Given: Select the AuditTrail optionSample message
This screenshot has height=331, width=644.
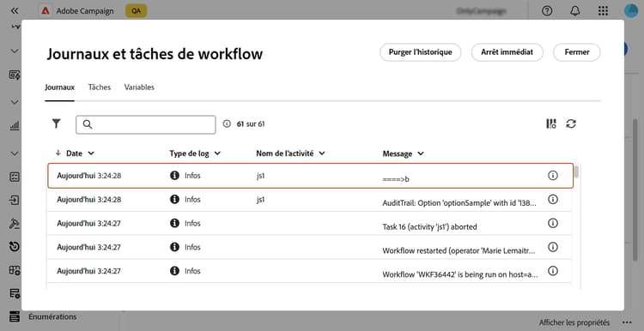Looking at the screenshot, I should point(459,203).
